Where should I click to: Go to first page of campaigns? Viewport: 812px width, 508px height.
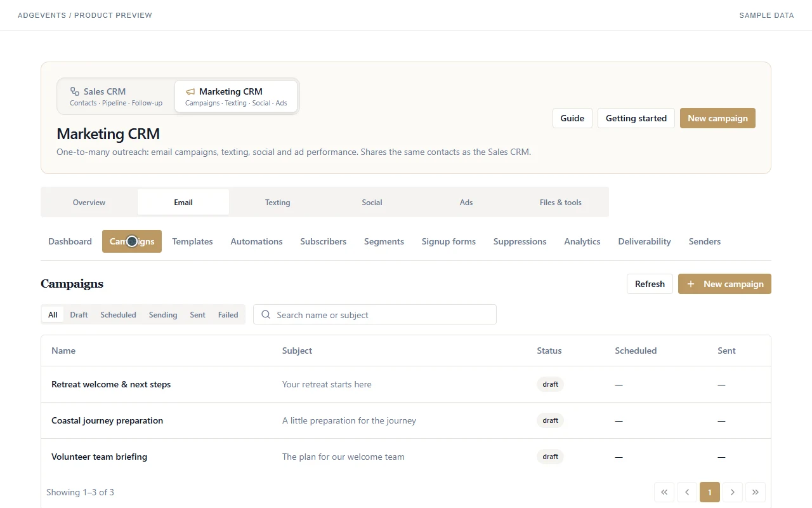(664, 492)
